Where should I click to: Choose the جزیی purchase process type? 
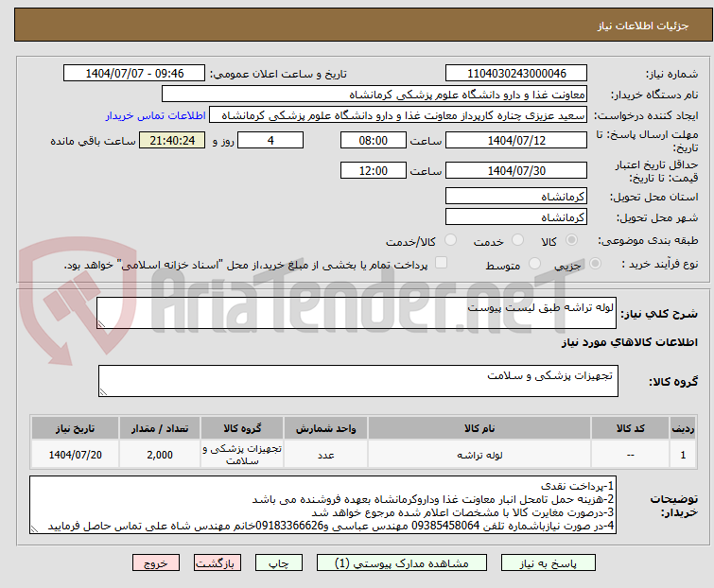pos(595,264)
